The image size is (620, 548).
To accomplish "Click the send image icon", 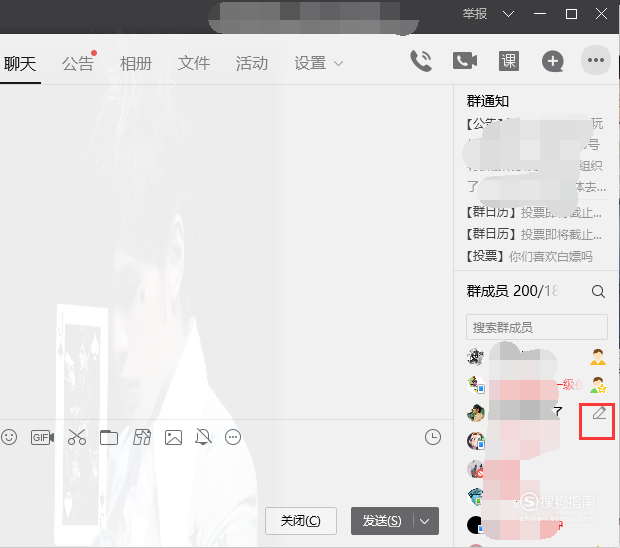I will (173, 438).
